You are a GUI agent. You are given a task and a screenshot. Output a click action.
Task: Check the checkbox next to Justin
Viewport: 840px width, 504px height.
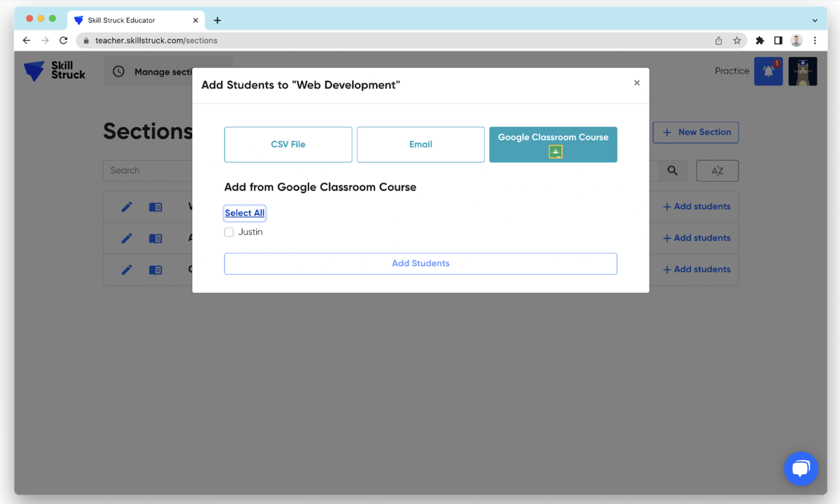[x=229, y=232]
